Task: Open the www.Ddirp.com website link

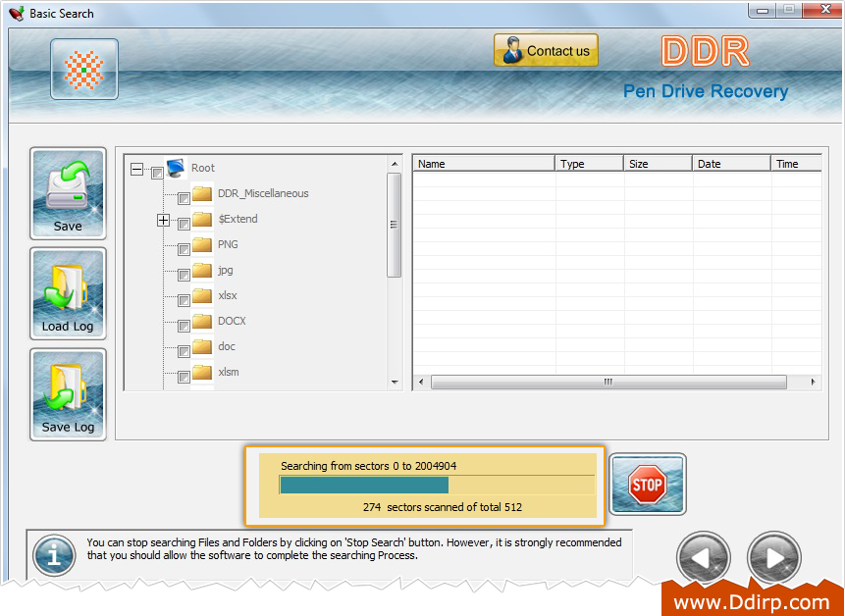Action: (750, 599)
